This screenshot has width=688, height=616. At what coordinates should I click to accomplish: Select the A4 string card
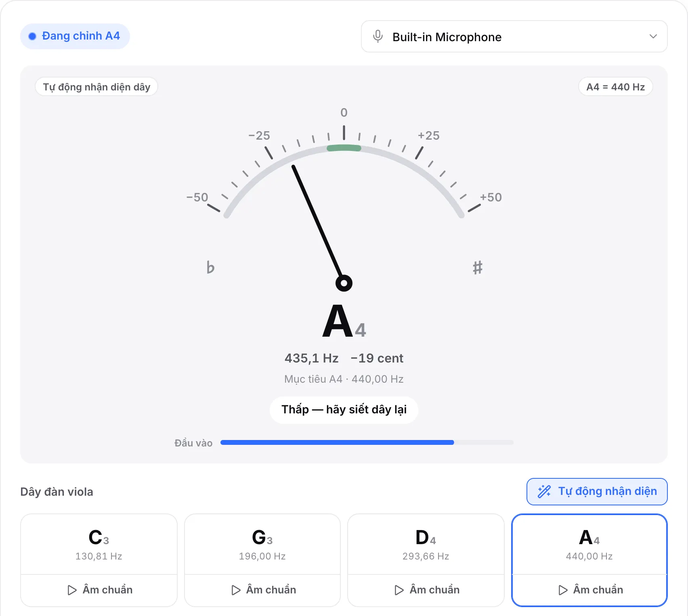coord(589,544)
